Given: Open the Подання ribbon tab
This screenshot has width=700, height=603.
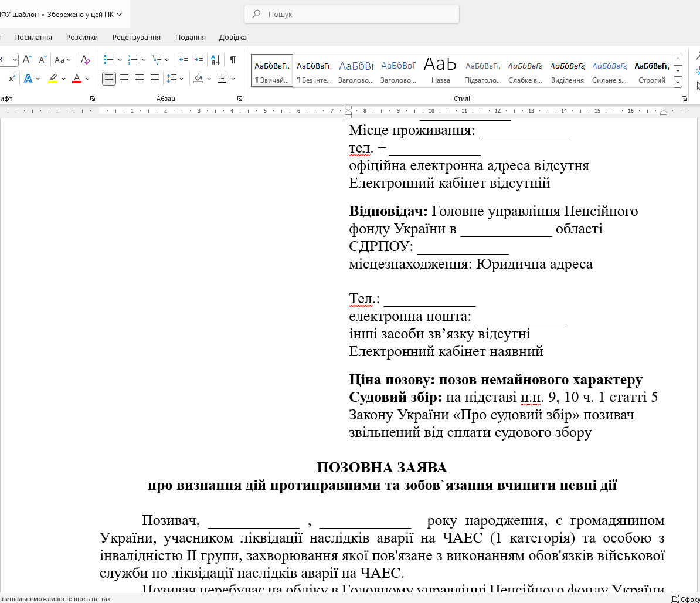Looking at the screenshot, I should tap(190, 37).
